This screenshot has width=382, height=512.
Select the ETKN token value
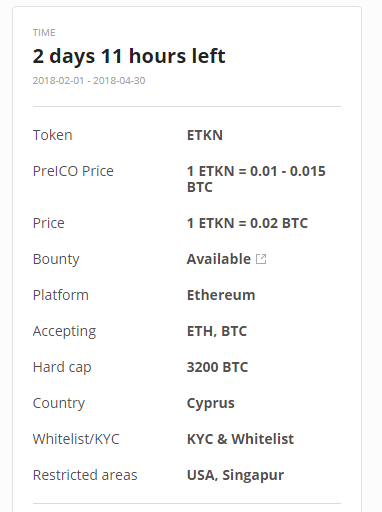click(x=205, y=135)
